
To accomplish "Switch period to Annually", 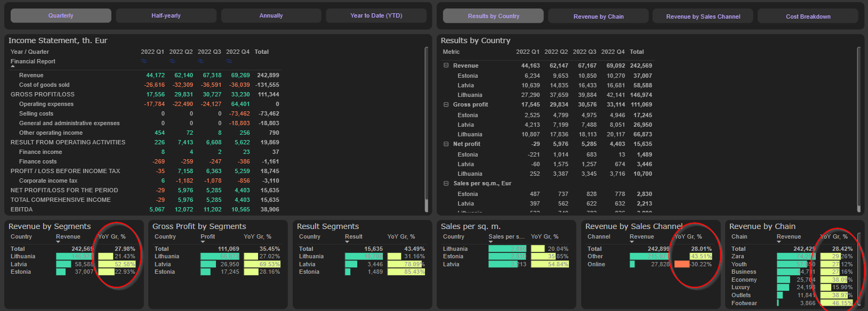I will (271, 15).
